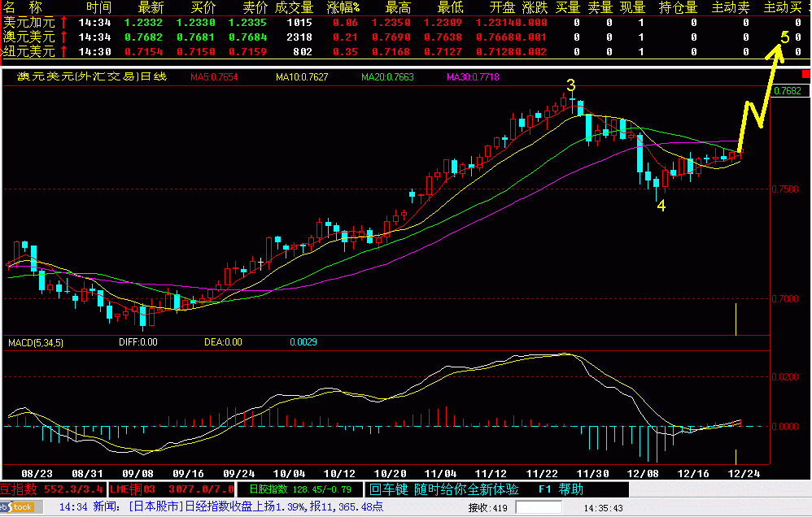Click the 最新 column header

coord(151,7)
